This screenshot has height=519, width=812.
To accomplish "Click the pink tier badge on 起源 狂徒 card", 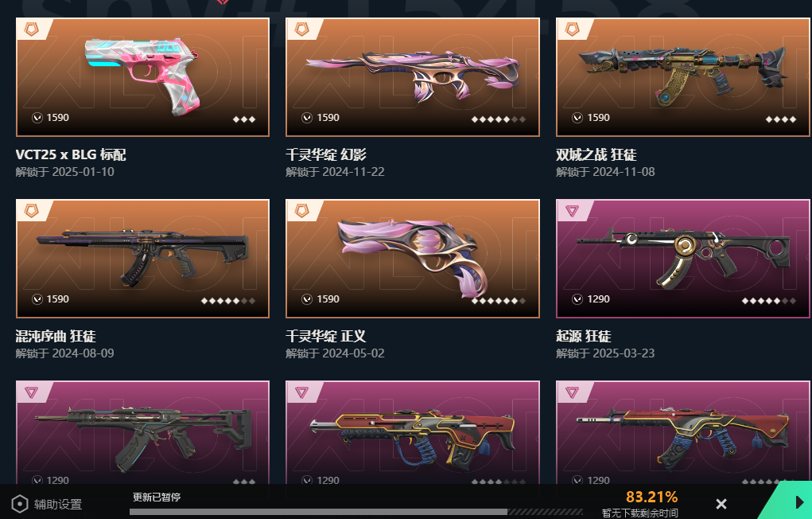I will tap(572, 210).
